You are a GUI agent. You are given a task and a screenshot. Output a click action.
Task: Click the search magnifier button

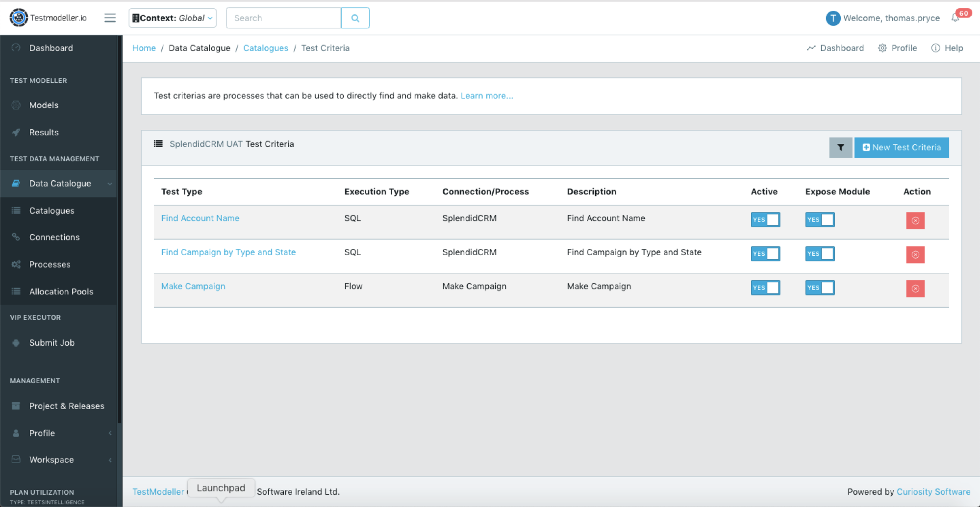pyautogui.click(x=355, y=18)
